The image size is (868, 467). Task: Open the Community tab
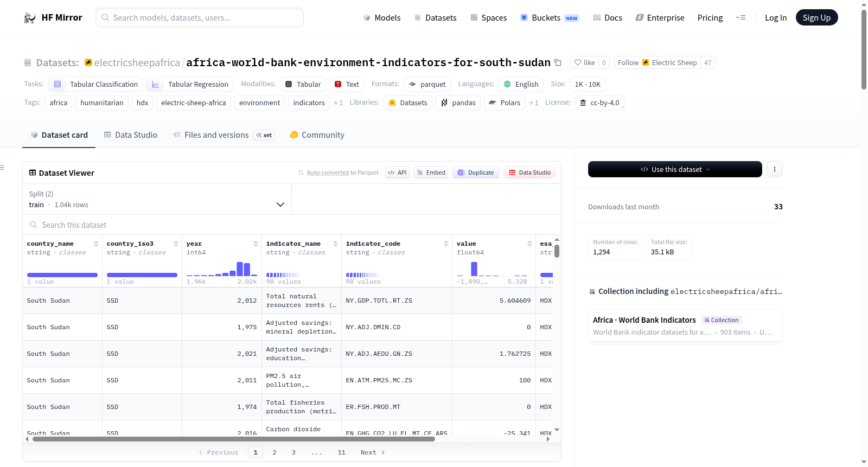coord(317,135)
